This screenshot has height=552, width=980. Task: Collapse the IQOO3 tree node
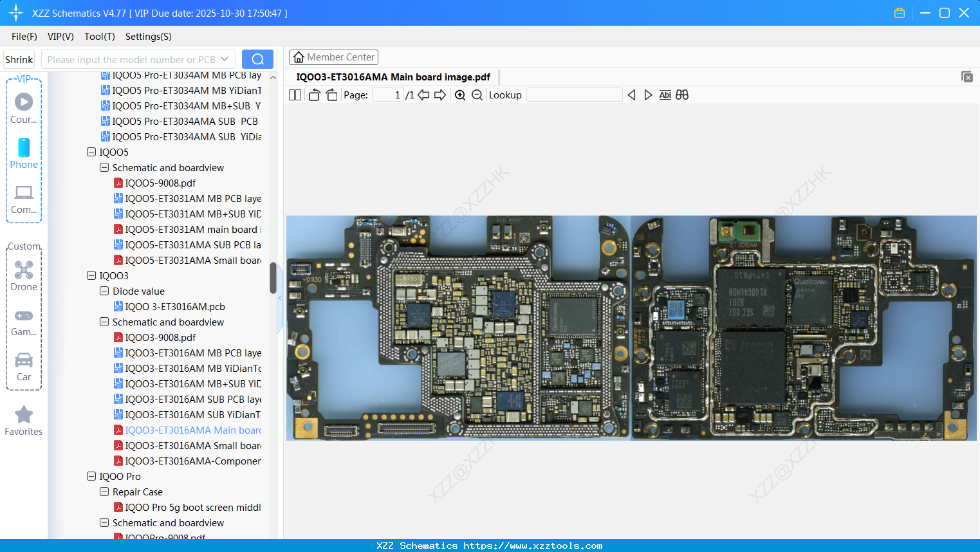tap(91, 275)
